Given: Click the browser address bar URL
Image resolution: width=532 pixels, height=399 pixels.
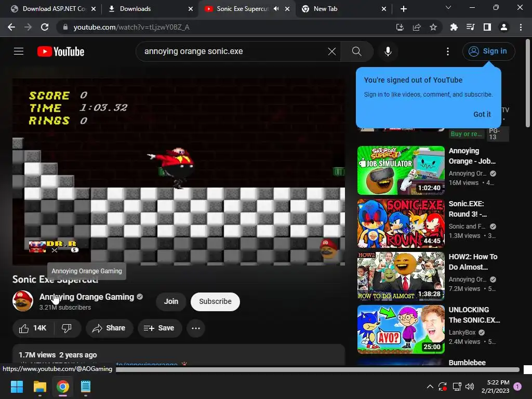Looking at the screenshot, I should pyautogui.click(x=131, y=27).
